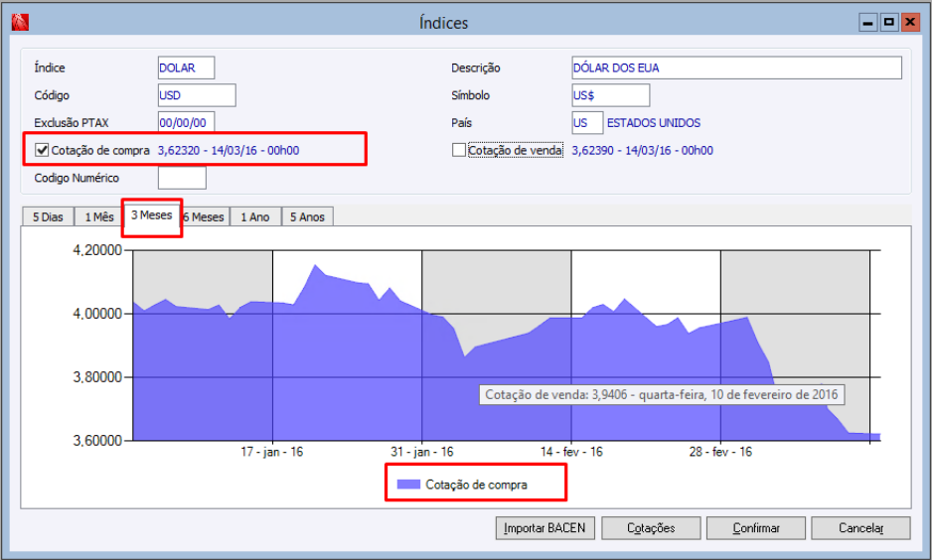Click the 3,80000 y-axis label

point(97,377)
